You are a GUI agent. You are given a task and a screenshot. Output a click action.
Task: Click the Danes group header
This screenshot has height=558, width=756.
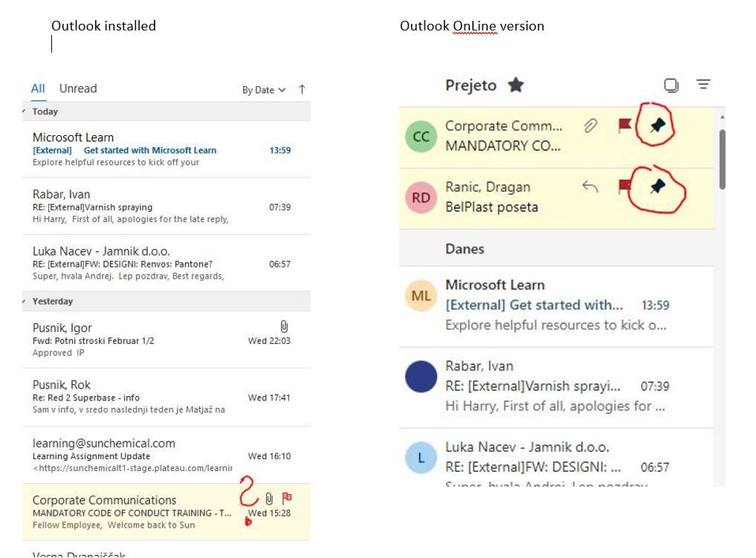(556, 249)
